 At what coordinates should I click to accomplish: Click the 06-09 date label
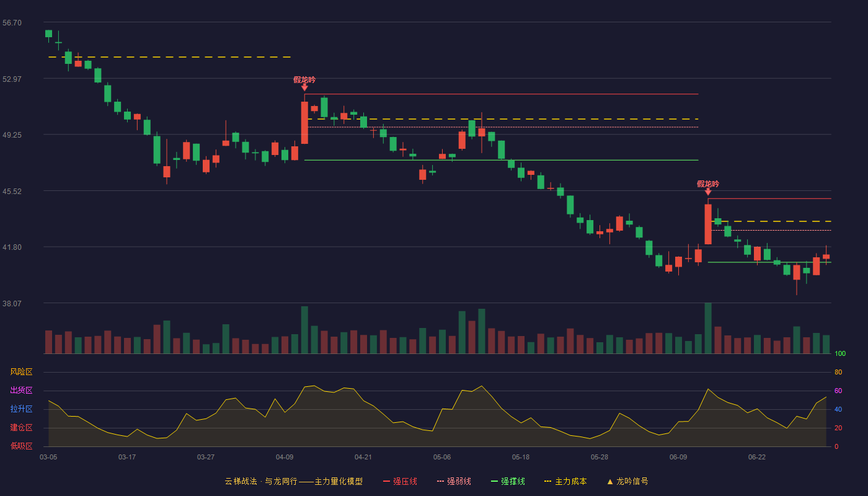pyautogui.click(x=678, y=457)
